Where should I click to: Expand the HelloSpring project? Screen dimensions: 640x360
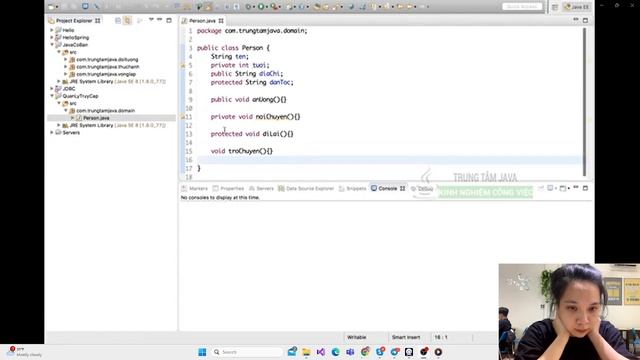coord(52,38)
